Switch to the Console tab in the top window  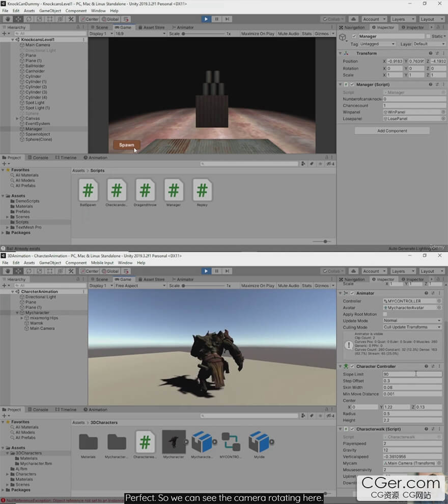38,157
